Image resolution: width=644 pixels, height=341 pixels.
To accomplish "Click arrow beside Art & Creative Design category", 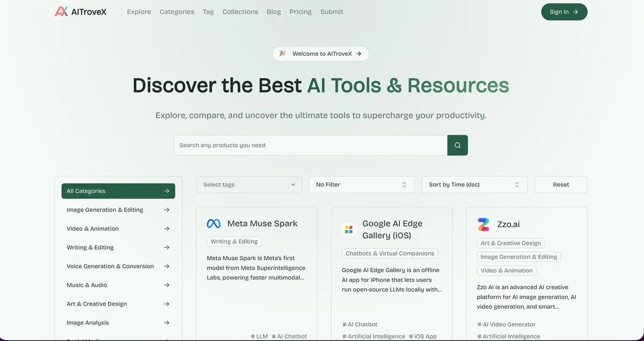I will [x=167, y=304].
